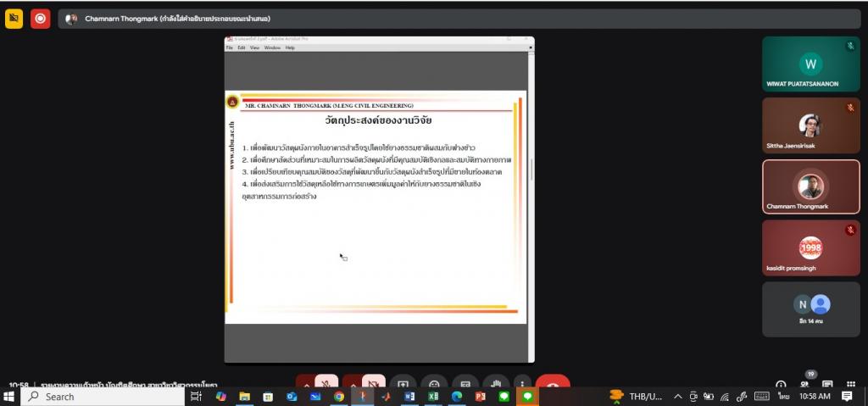Open the emoji reactions button
The height and width of the screenshot is (406, 868).
click(434, 384)
